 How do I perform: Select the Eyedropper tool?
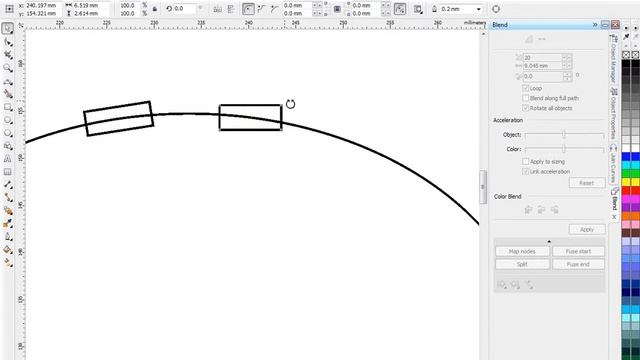point(7,224)
